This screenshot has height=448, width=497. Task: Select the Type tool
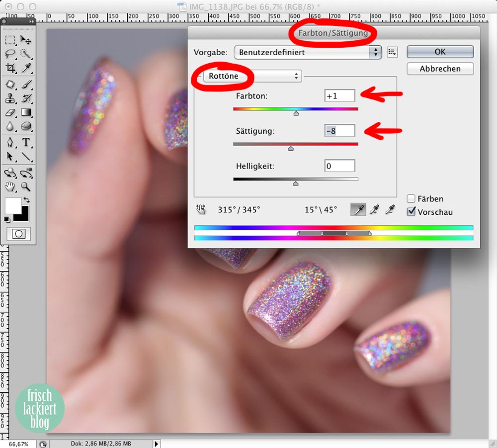pyautogui.click(x=26, y=142)
